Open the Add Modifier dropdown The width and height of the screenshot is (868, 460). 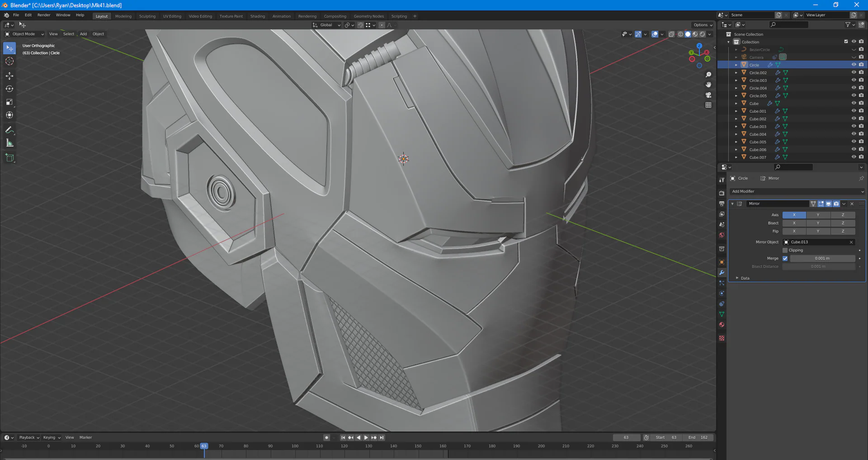coord(797,191)
